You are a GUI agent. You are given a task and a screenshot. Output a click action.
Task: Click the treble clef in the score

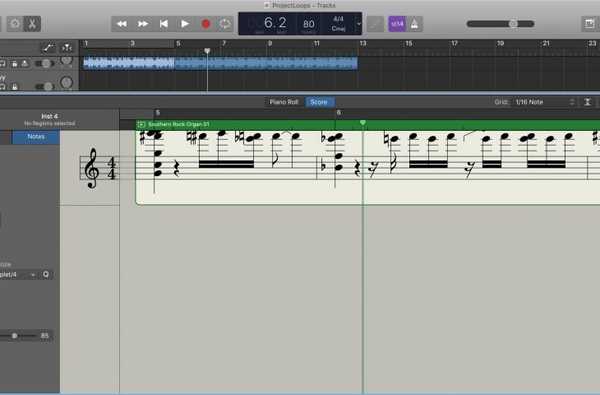(x=92, y=168)
